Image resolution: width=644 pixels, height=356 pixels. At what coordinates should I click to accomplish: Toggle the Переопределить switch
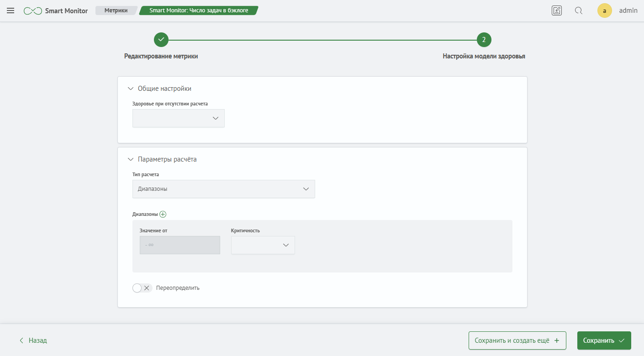coord(142,288)
